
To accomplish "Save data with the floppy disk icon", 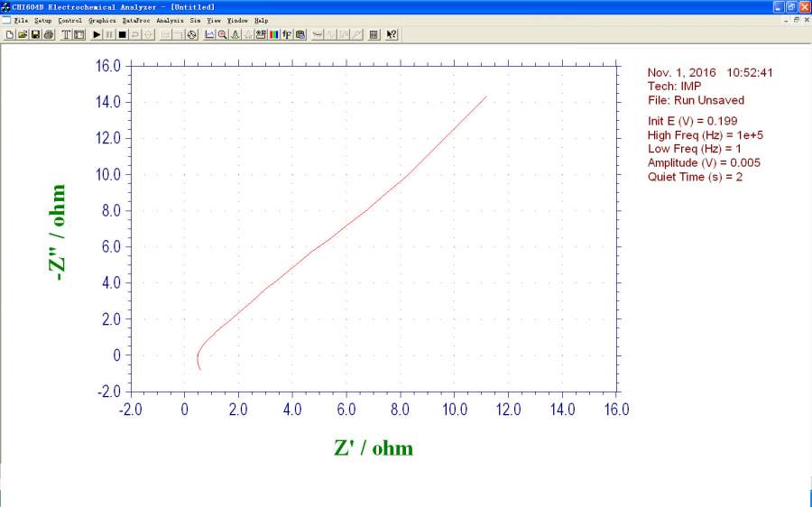I will pyautogui.click(x=35, y=34).
